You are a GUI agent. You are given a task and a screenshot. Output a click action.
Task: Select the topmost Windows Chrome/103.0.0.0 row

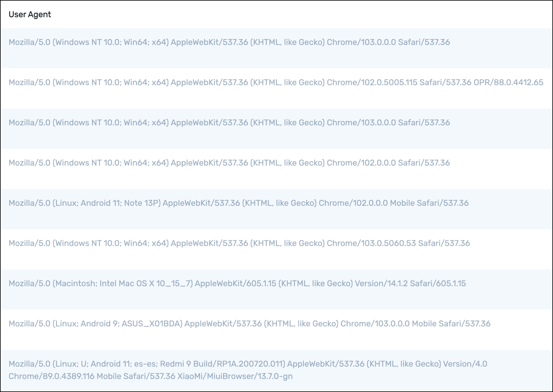tap(276, 48)
